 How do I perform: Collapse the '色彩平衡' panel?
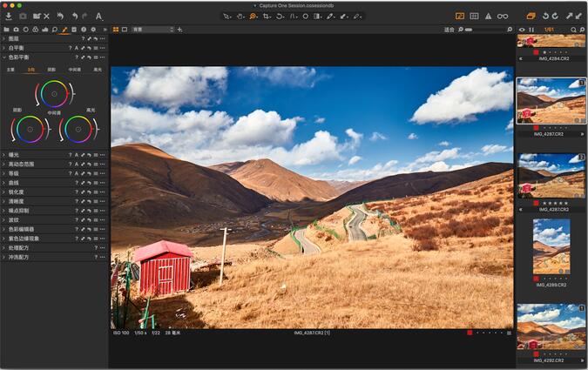[x=3, y=57]
